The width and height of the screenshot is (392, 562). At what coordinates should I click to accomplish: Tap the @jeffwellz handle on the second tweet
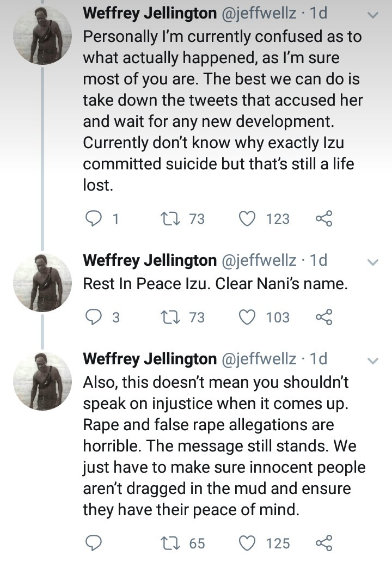tap(259, 260)
